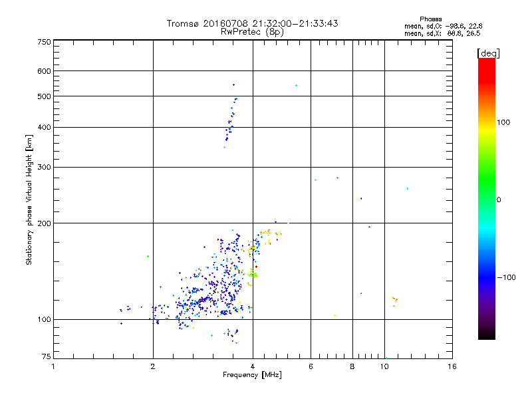This screenshot has height=399, width=532.
Task: Click the '16' x-axis tick label
Action: (452, 366)
